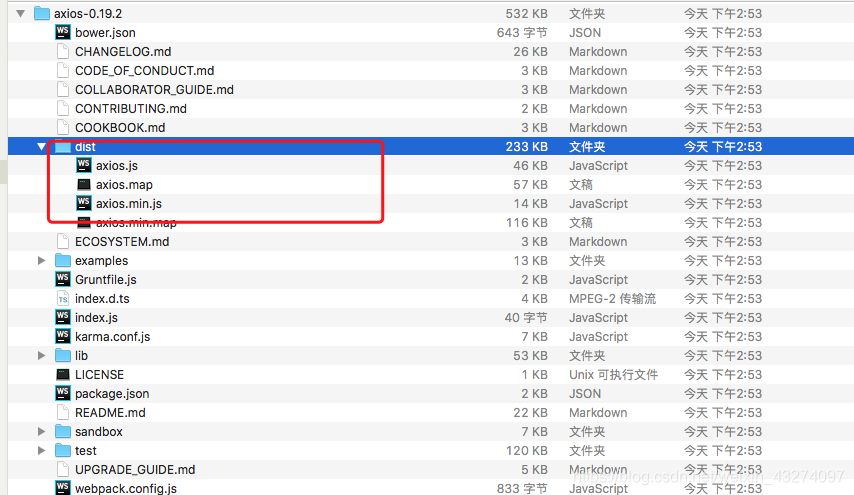Click the UPGRADE_GUIDE.md document icon
Viewport: 854px width, 495px height.
click(63, 469)
